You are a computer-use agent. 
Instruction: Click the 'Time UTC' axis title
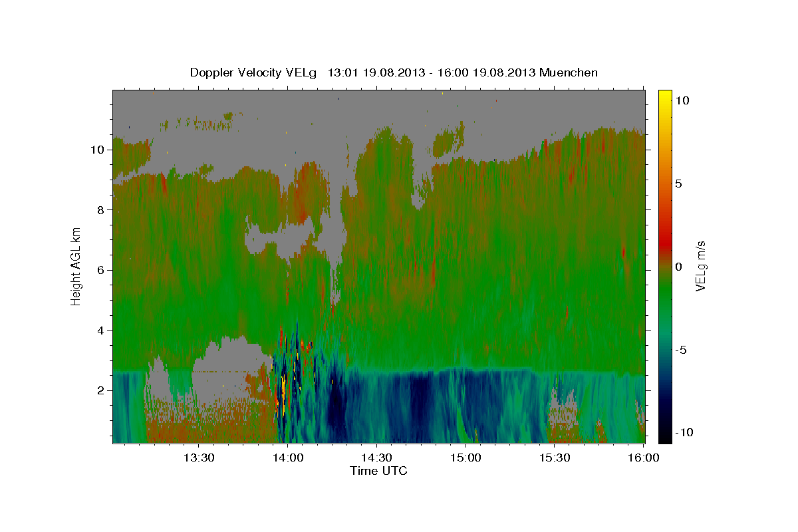click(378, 471)
